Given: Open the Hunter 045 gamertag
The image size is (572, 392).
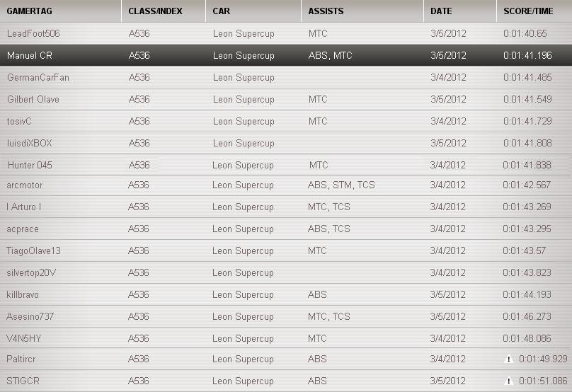Looking at the screenshot, I should click(x=30, y=165).
